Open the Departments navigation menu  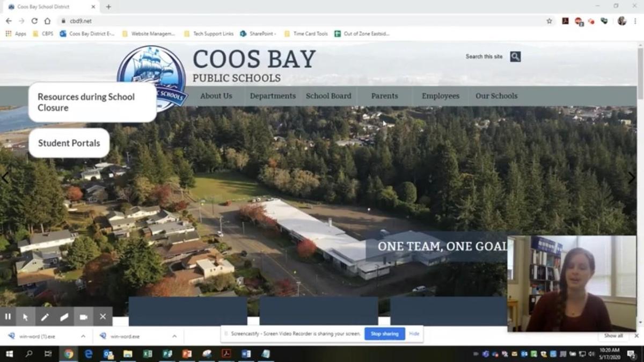pyautogui.click(x=273, y=96)
